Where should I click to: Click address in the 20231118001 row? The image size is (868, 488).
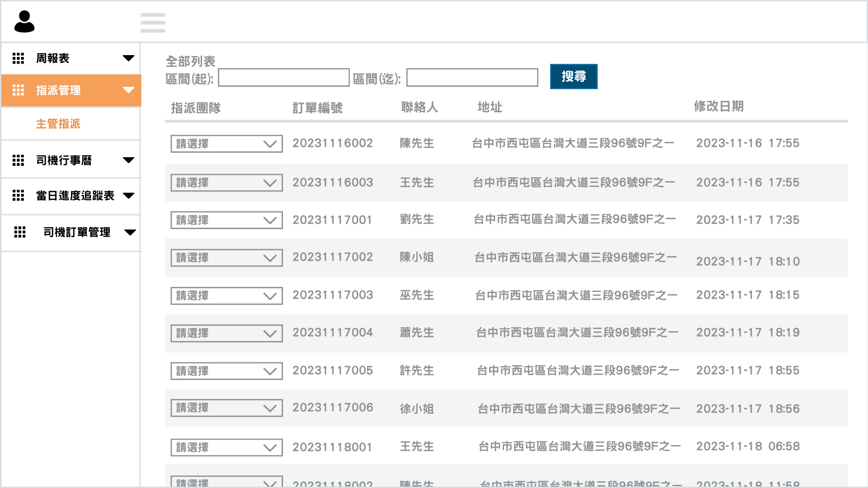pos(580,446)
